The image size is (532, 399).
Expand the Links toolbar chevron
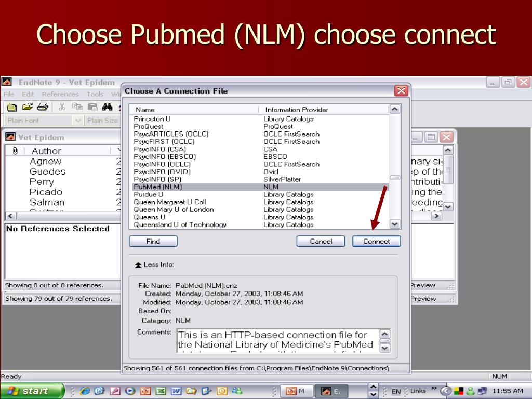coord(434,388)
